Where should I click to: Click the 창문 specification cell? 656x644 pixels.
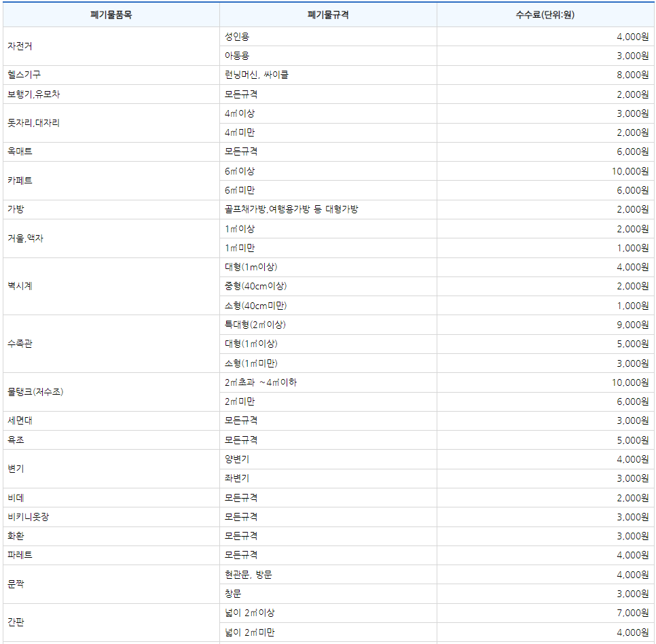coord(329,594)
